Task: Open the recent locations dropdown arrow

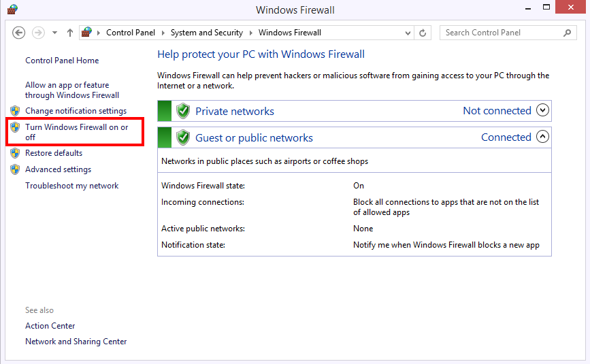Action: point(55,33)
